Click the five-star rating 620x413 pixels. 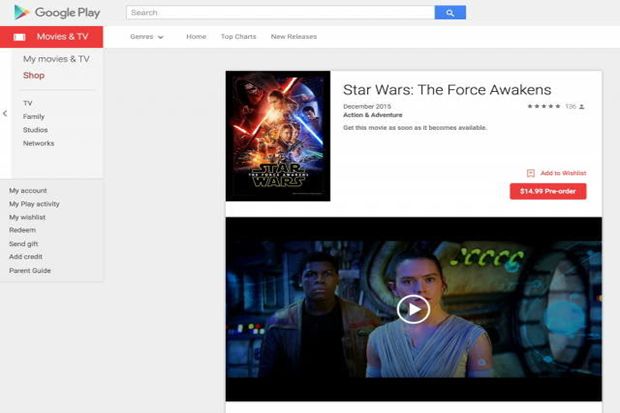pyautogui.click(x=544, y=106)
